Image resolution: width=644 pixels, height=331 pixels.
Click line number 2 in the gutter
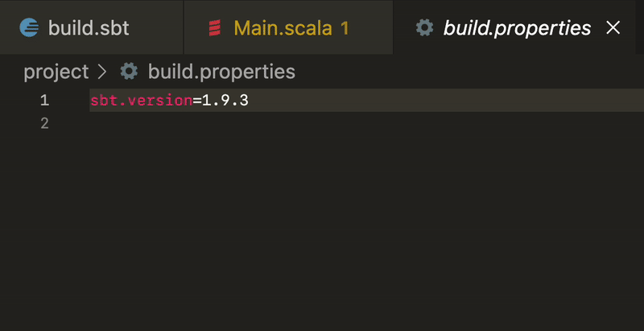point(45,123)
